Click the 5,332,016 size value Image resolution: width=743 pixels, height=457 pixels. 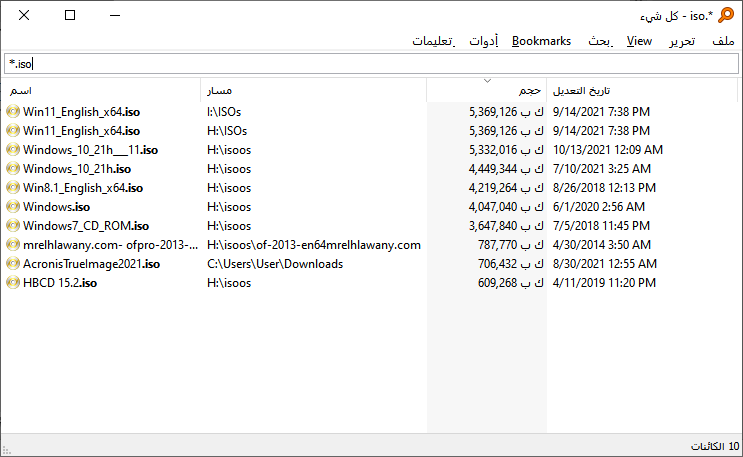pos(506,150)
